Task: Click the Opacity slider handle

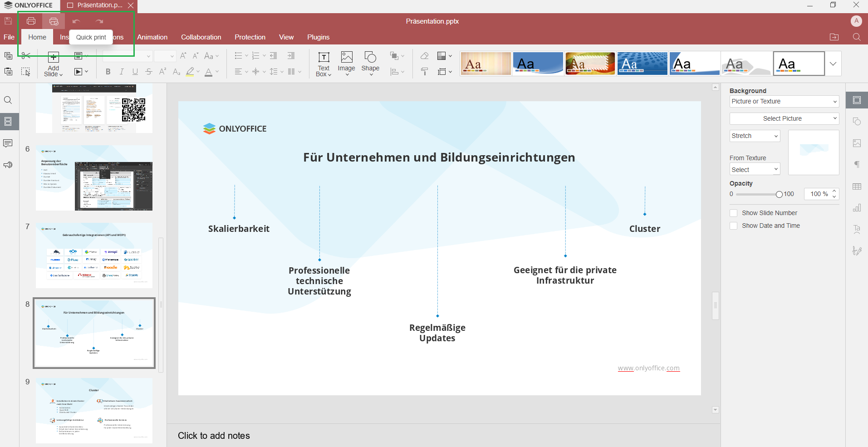Action: 779,194
